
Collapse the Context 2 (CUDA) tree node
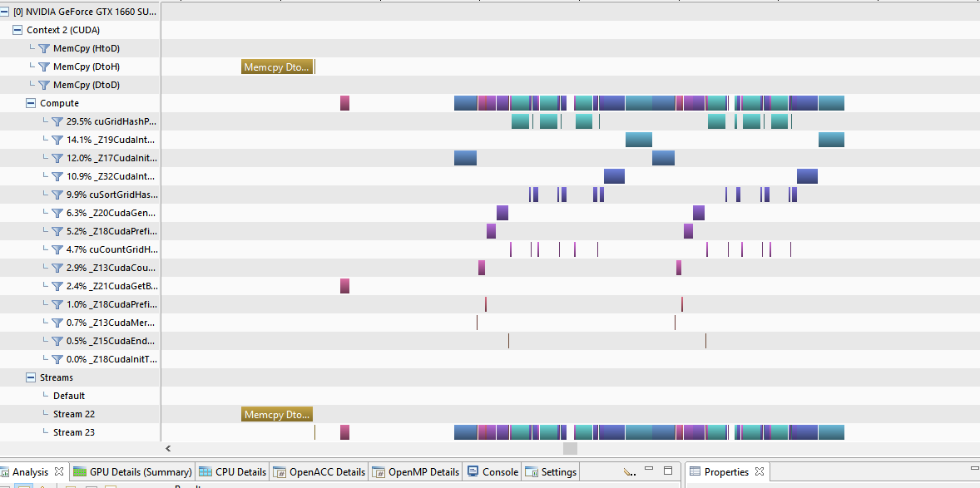tap(17, 30)
